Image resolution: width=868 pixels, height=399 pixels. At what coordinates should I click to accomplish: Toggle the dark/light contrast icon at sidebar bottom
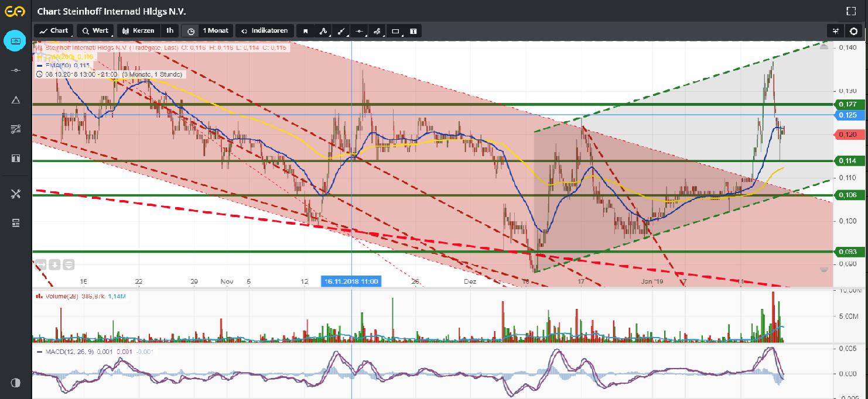[x=15, y=383]
